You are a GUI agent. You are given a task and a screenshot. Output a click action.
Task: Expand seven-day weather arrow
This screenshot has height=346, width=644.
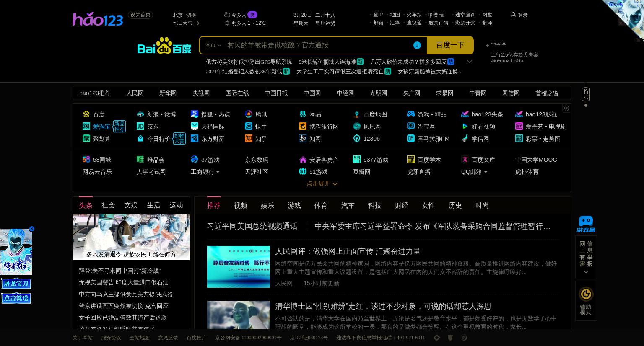click(x=198, y=23)
